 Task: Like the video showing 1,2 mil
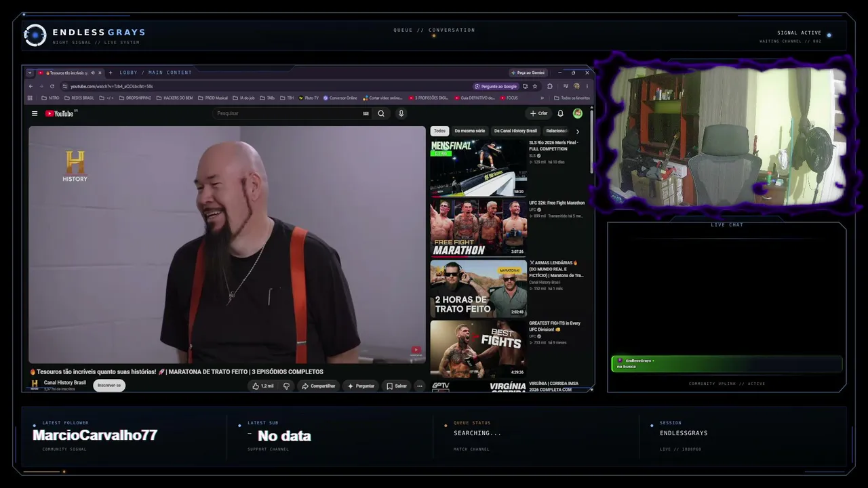263,386
